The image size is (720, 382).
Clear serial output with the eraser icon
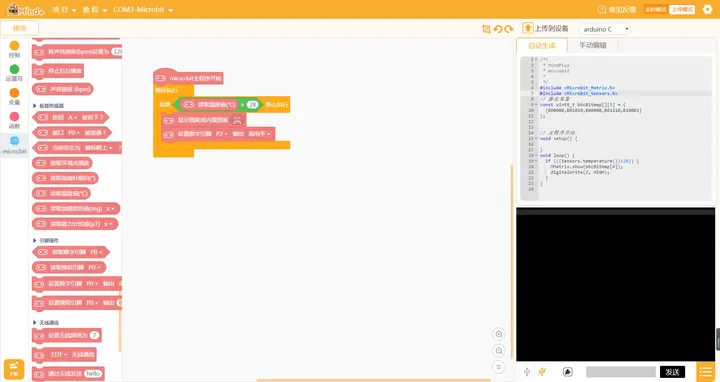pyautogui.click(x=568, y=371)
